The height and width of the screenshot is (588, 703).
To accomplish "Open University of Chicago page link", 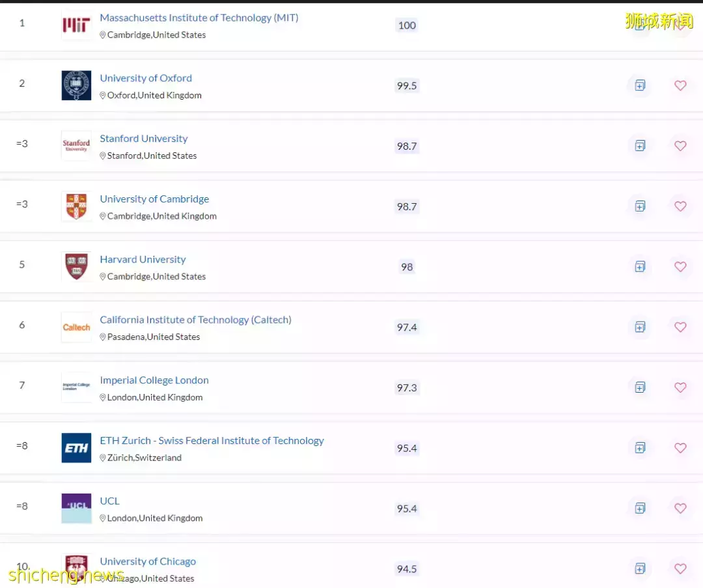I will coord(148,561).
